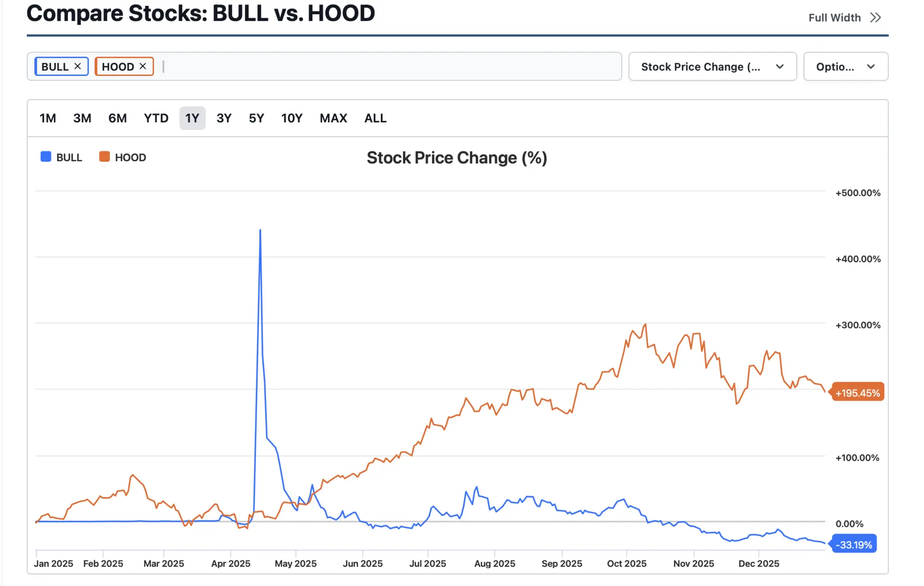This screenshot has width=924, height=586.
Task: Toggle HOOD series via orange legend swatch
Action: (104, 157)
